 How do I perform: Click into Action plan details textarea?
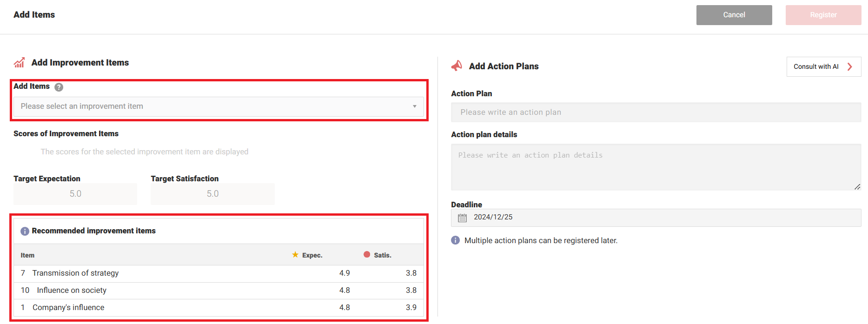click(x=656, y=167)
